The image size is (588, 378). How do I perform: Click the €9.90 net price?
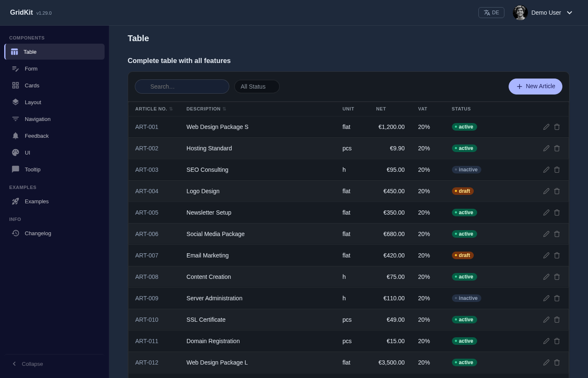point(397,148)
